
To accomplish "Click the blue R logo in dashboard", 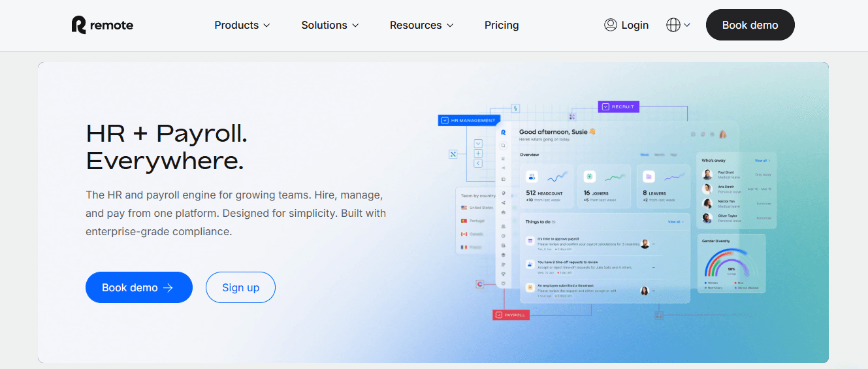I will click(x=503, y=132).
